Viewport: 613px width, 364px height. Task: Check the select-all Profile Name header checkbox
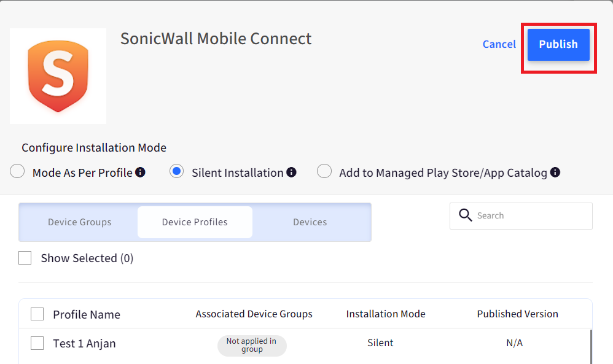pos(37,314)
